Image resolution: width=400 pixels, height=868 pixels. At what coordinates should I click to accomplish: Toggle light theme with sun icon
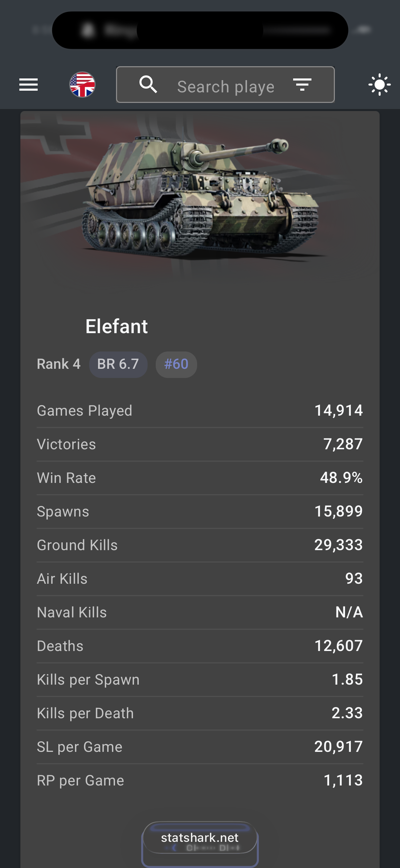(379, 85)
